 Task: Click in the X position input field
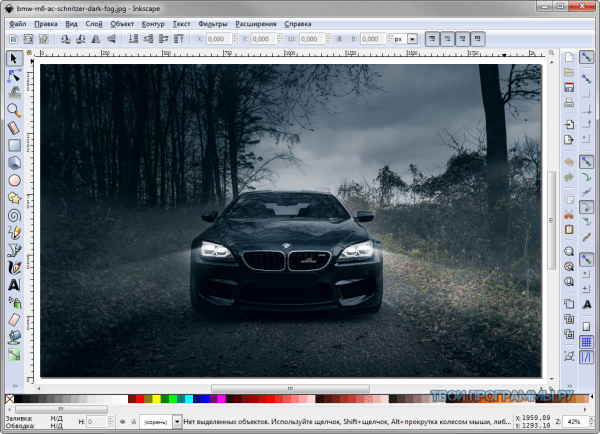(x=219, y=39)
